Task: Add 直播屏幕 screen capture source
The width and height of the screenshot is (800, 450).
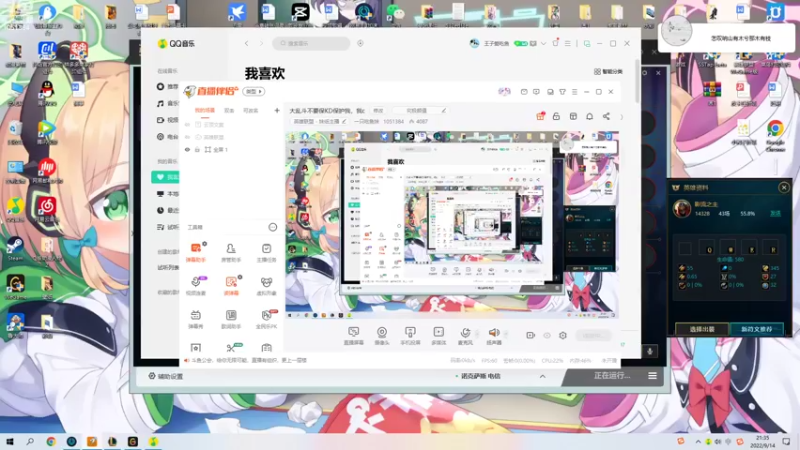Action: point(354,336)
